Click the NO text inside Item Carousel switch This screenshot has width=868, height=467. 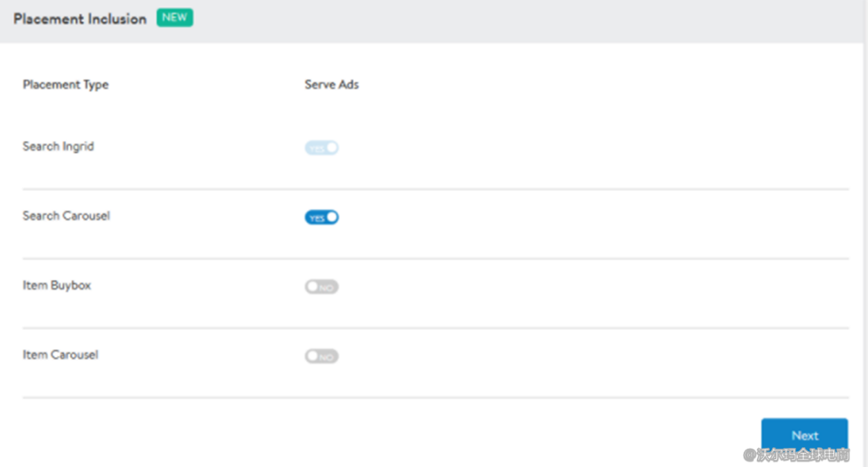tap(326, 357)
